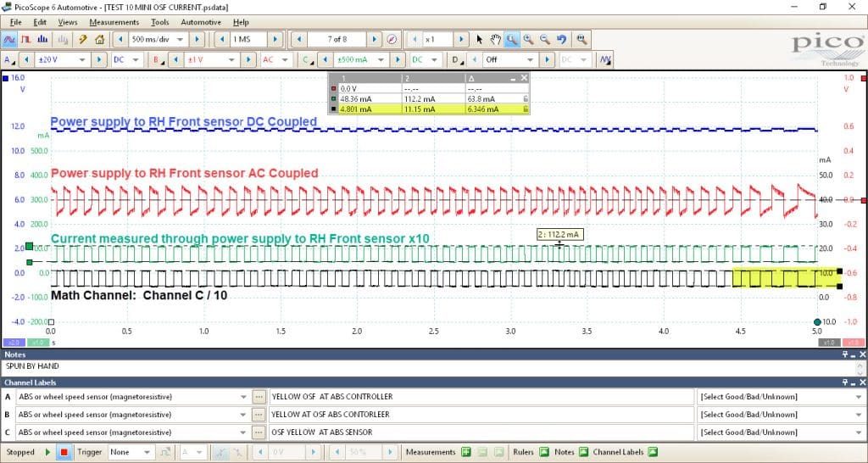868x463 pixels.
Task: Open Channel D Off range dropdown
Action: click(531, 59)
